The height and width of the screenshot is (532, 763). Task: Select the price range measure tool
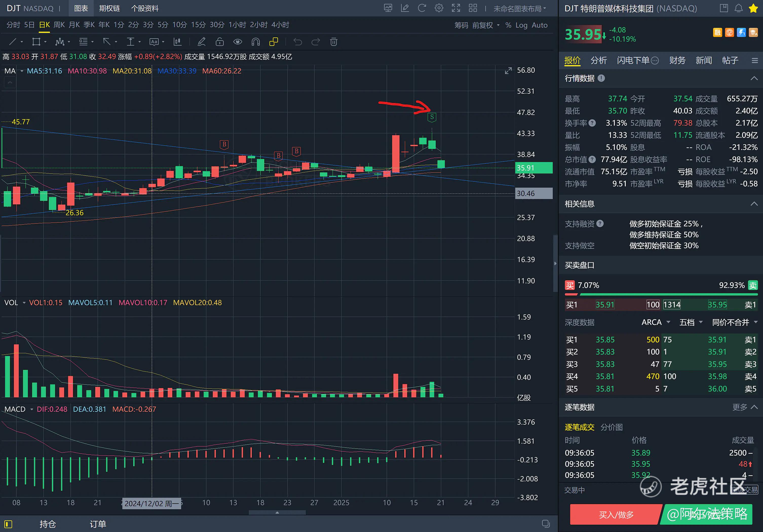tap(130, 42)
